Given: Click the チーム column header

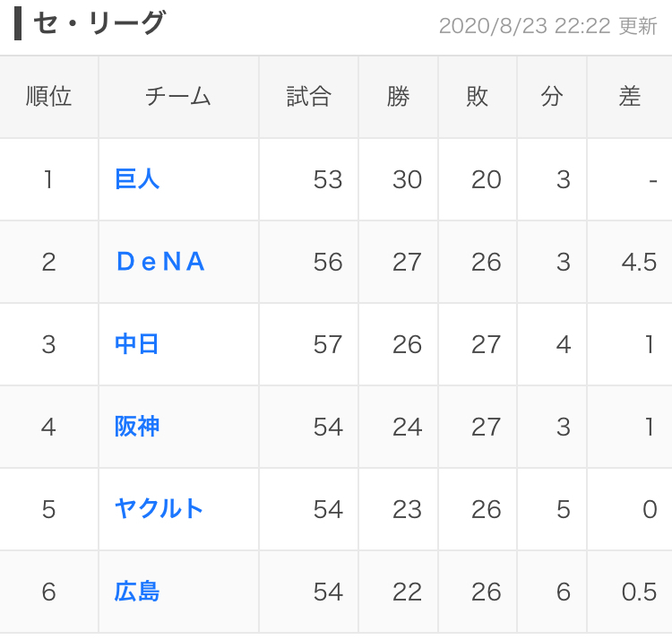Looking at the screenshot, I should 177,97.
